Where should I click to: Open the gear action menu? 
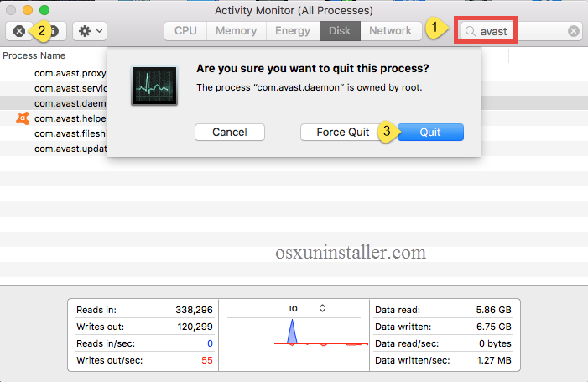click(x=89, y=31)
